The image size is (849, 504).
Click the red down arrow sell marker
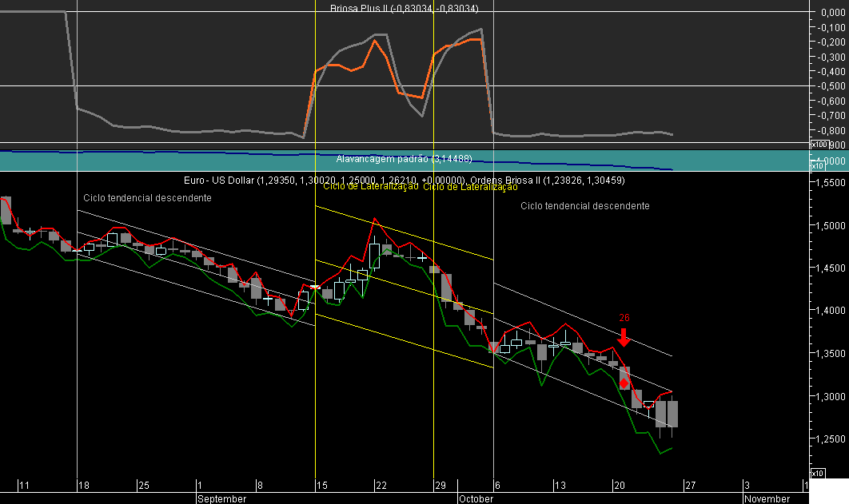coord(624,336)
